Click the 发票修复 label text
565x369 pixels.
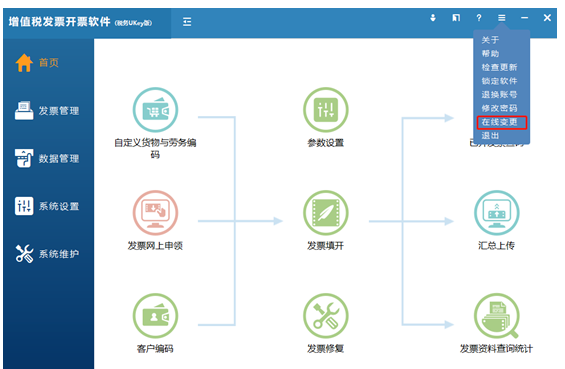point(325,349)
